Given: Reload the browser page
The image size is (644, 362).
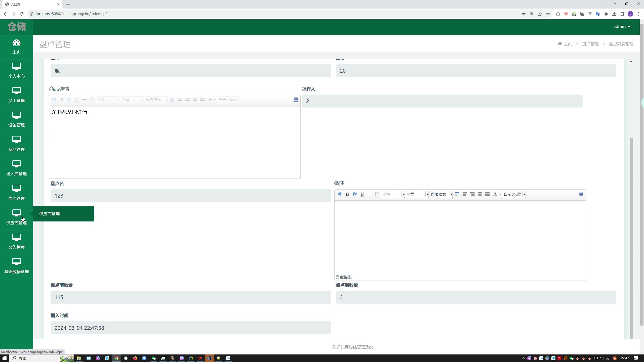Looking at the screenshot, I should [x=22, y=14].
